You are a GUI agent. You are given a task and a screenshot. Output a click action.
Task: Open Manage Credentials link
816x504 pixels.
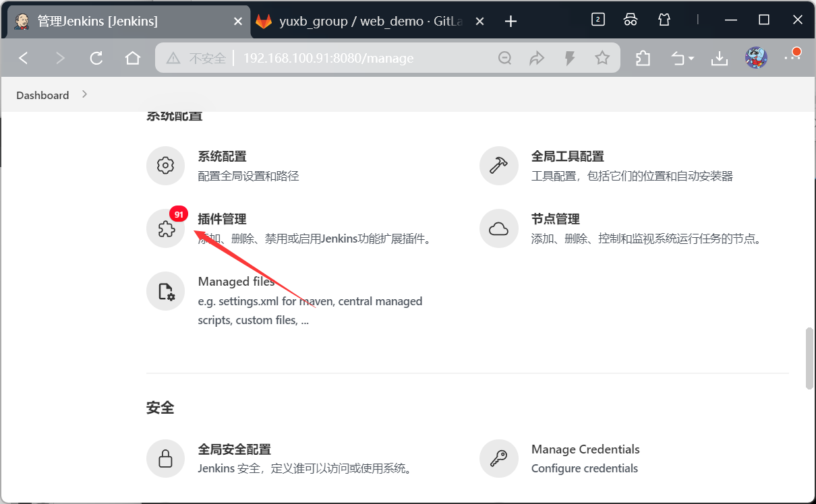pyautogui.click(x=585, y=449)
